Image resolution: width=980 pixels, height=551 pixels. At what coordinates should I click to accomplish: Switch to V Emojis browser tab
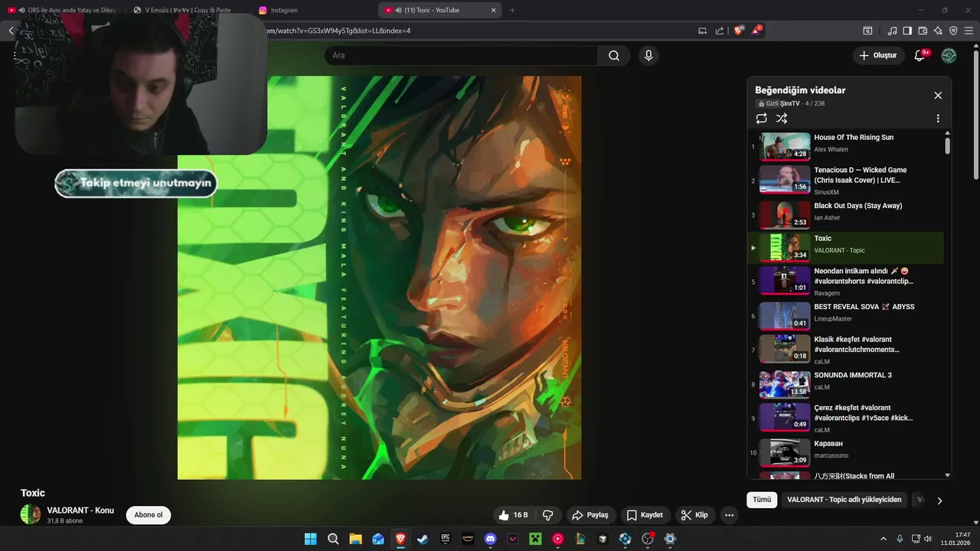pyautogui.click(x=188, y=10)
